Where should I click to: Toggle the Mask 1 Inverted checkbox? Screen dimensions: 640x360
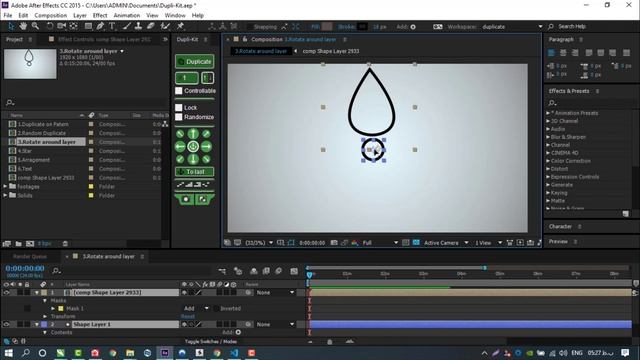pyautogui.click(x=216, y=309)
